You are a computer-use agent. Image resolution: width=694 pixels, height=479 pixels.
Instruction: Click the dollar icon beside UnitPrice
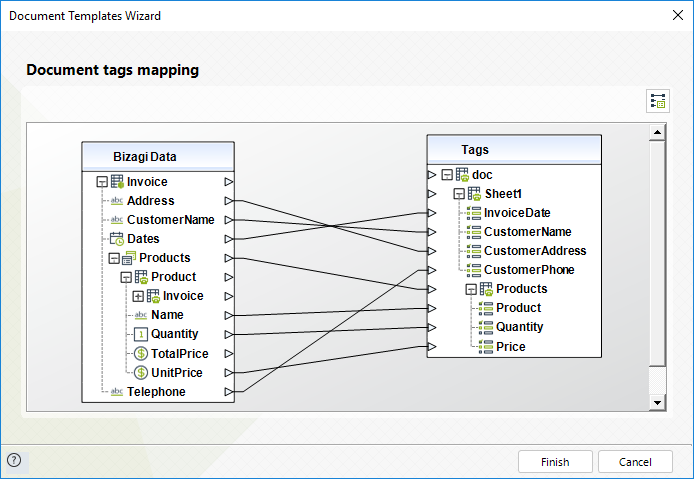pos(141,372)
